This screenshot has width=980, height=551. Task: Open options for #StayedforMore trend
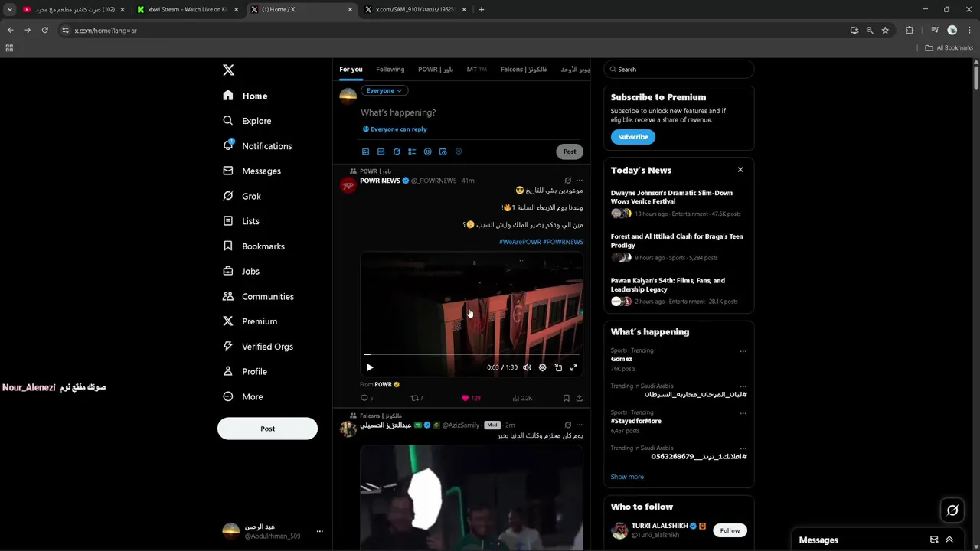coord(743,413)
